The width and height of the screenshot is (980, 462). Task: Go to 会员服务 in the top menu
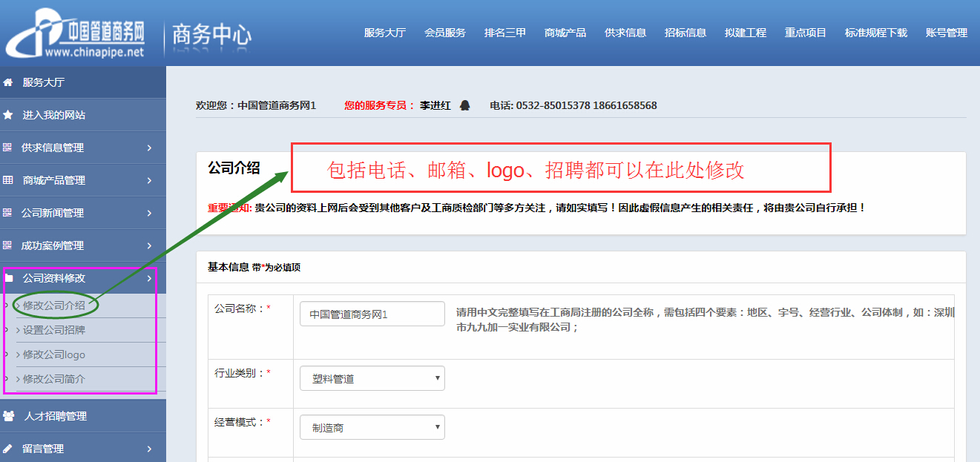444,33
